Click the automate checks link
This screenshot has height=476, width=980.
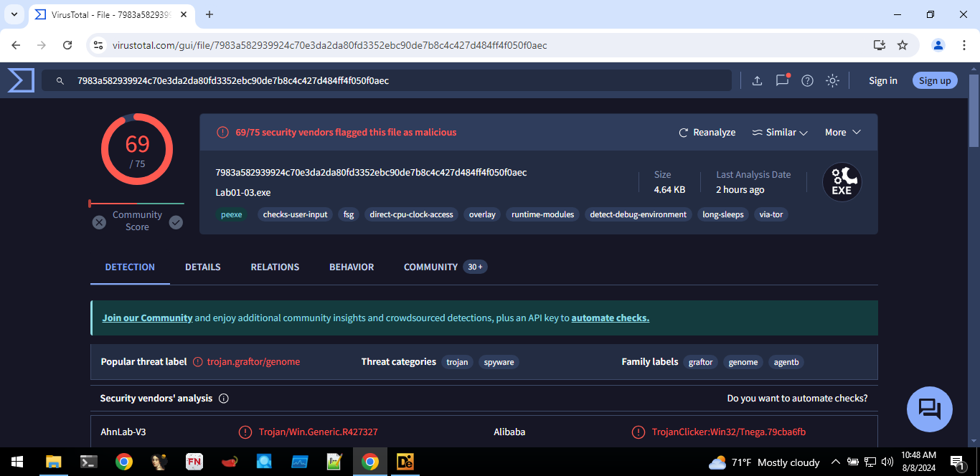click(611, 318)
